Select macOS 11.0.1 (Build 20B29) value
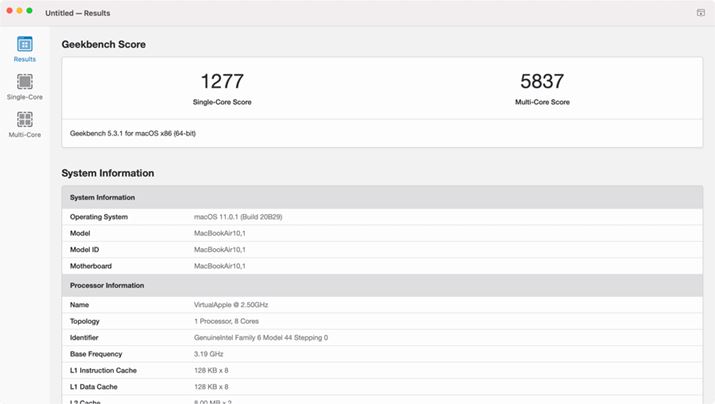 (x=238, y=217)
